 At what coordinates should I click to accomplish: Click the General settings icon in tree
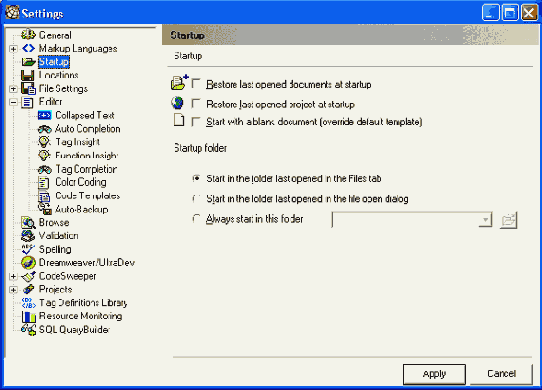[28, 35]
